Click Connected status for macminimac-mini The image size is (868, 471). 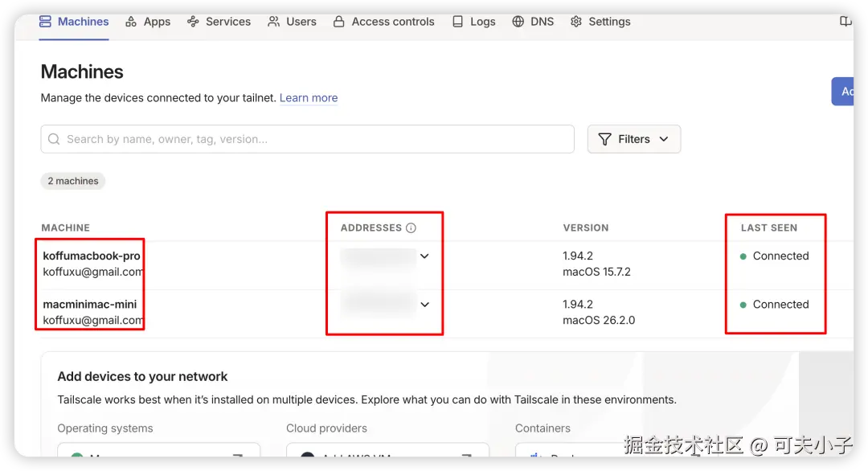775,305
